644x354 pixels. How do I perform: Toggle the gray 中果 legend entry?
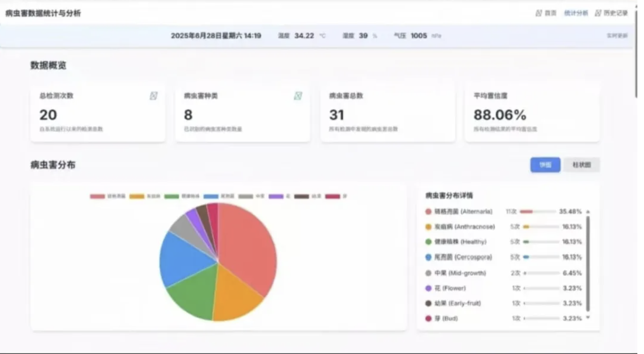[x=252, y=196]
